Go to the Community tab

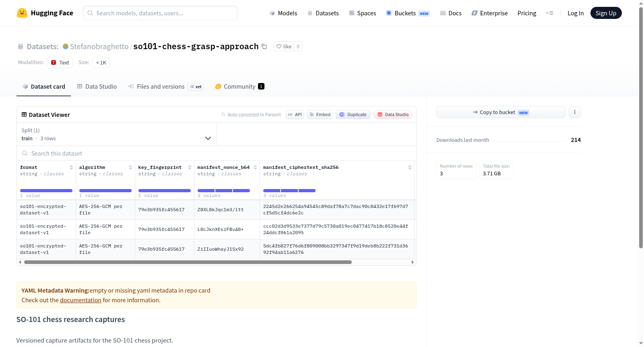click(239, 86)
